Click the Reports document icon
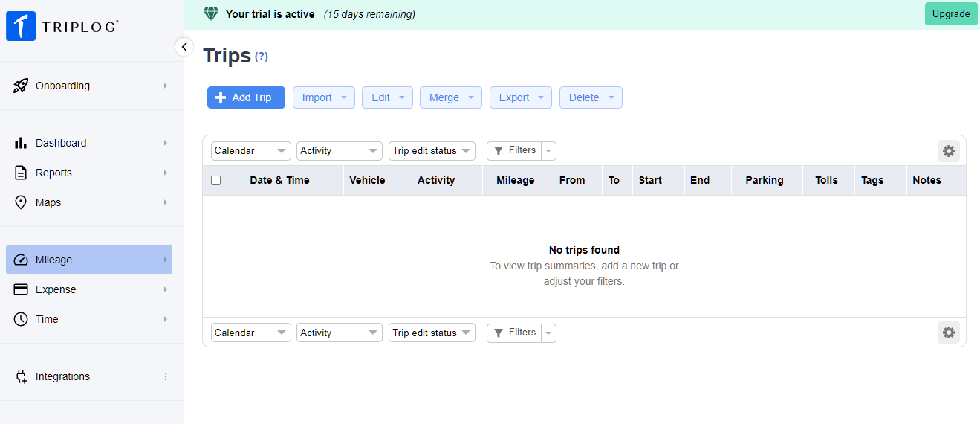The width and height of the screenshot is (980, 424). click(21, 173)
